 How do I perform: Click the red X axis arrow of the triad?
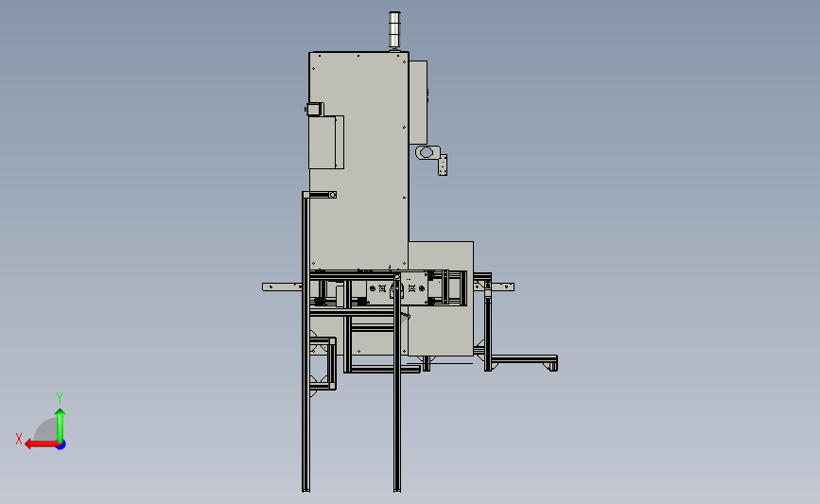point(42,444)
